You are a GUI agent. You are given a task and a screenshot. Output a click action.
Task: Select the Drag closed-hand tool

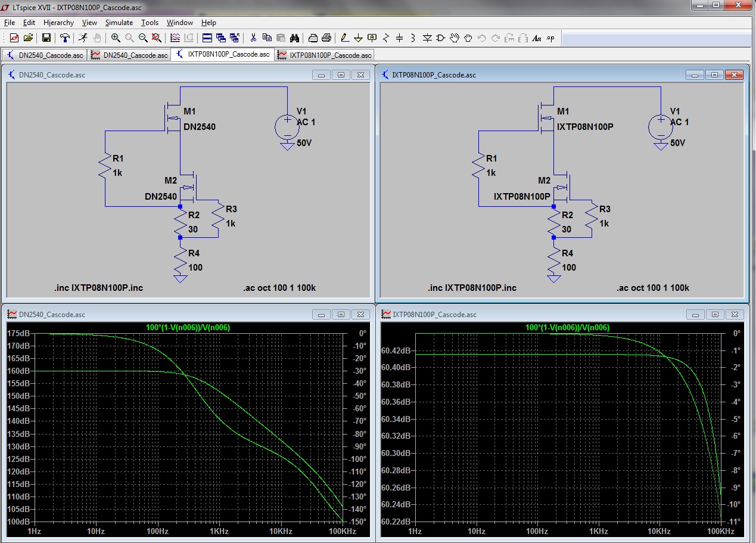(x=468, y=38)
